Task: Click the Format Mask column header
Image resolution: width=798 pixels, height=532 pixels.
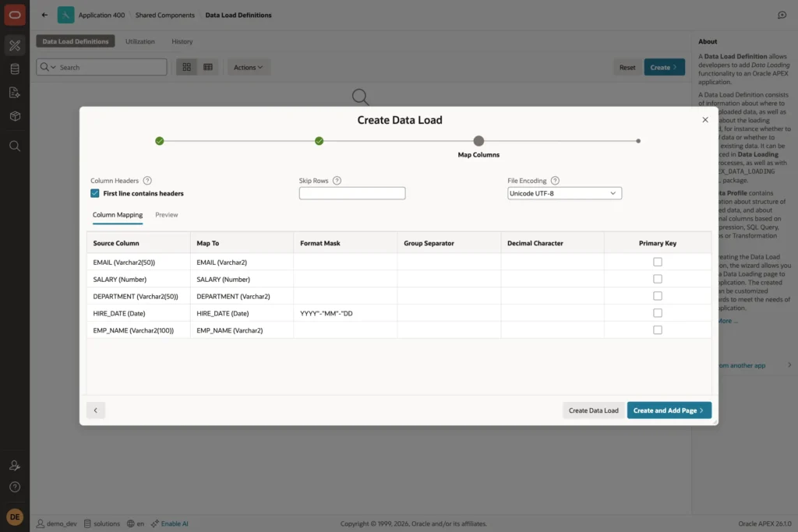Action: coord(345,243)
